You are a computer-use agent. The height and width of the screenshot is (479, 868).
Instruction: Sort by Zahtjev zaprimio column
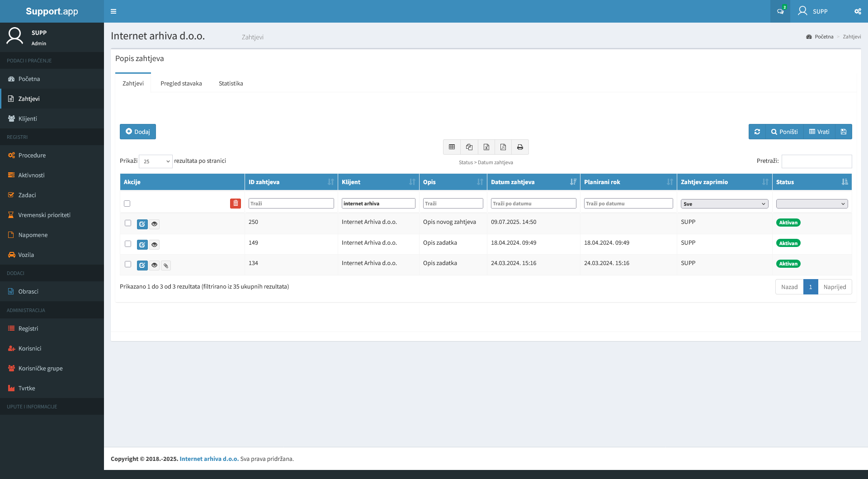pos(724,182)
